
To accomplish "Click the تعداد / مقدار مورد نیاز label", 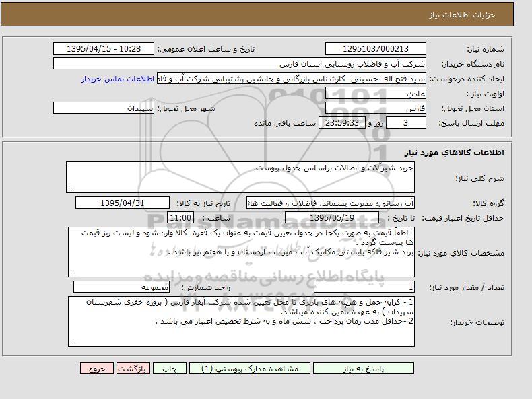I will (x=467, y=288).
